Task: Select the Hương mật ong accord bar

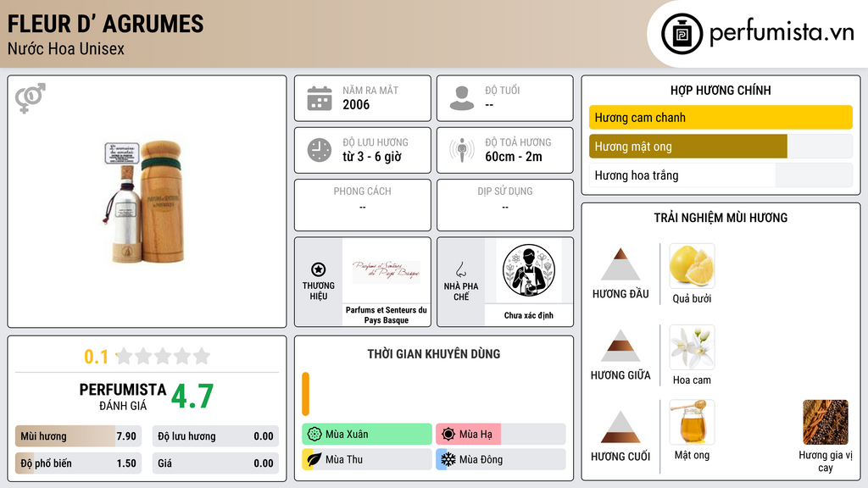Action: click(721, 146)
